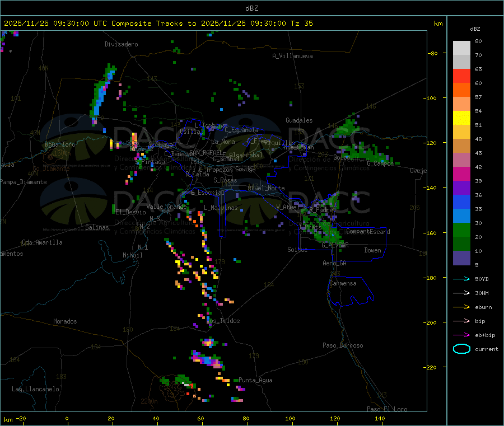This screenshot has height=426, width=504.
Task: Click the Pampa_Diamante map label
Action: (x=24, y=182)
